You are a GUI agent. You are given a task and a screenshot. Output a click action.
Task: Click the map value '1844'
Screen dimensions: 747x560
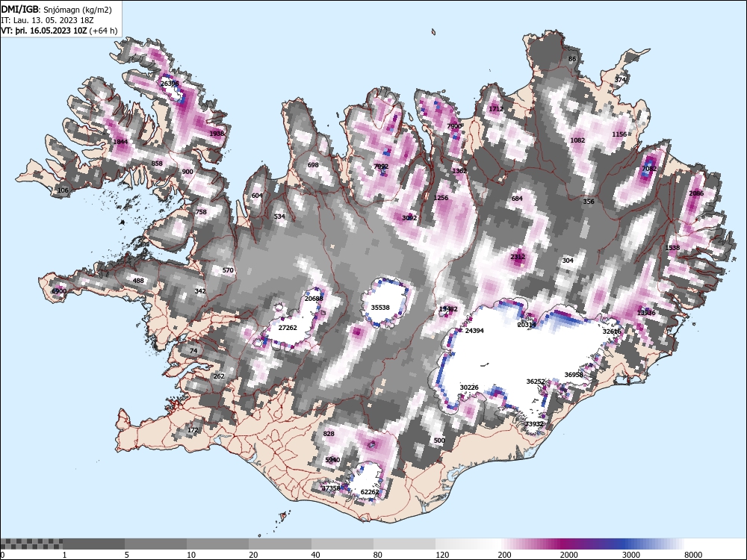pyautogui.click(x=120, y=142)
